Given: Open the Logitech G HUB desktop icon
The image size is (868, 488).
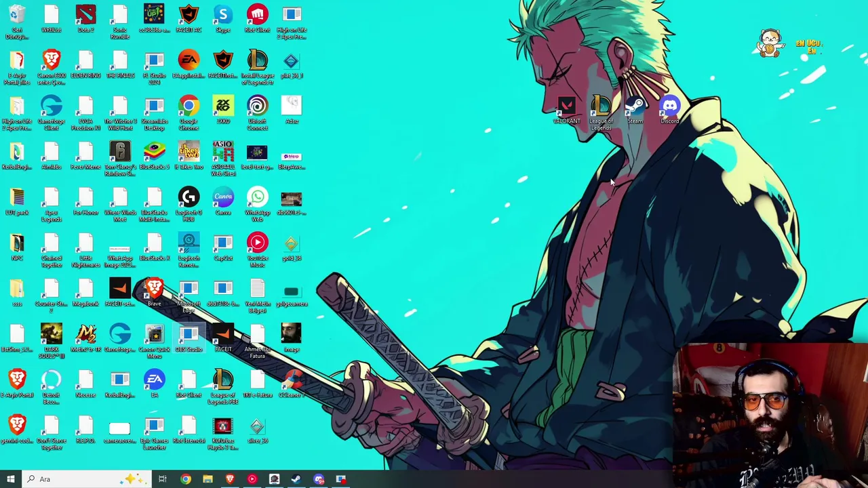Looking at the screenshot, I should point(189,204).
